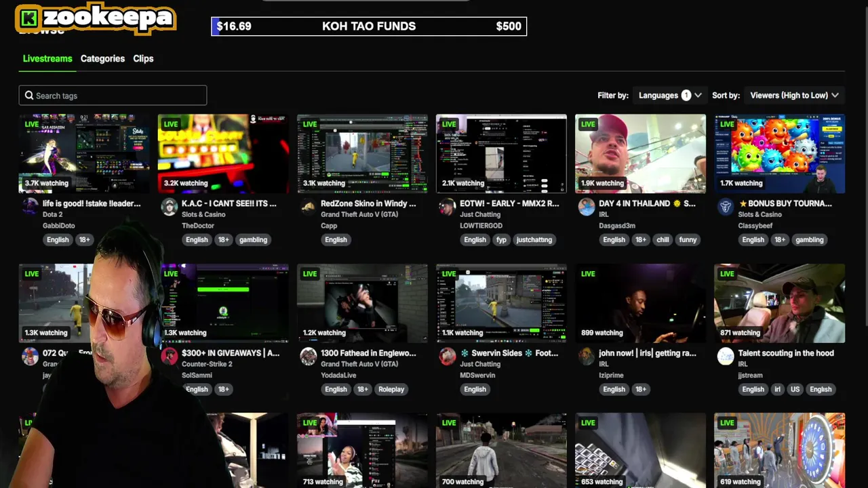Open Capp GTA stream thumbnail 3.1K watching

click(362, 154)
